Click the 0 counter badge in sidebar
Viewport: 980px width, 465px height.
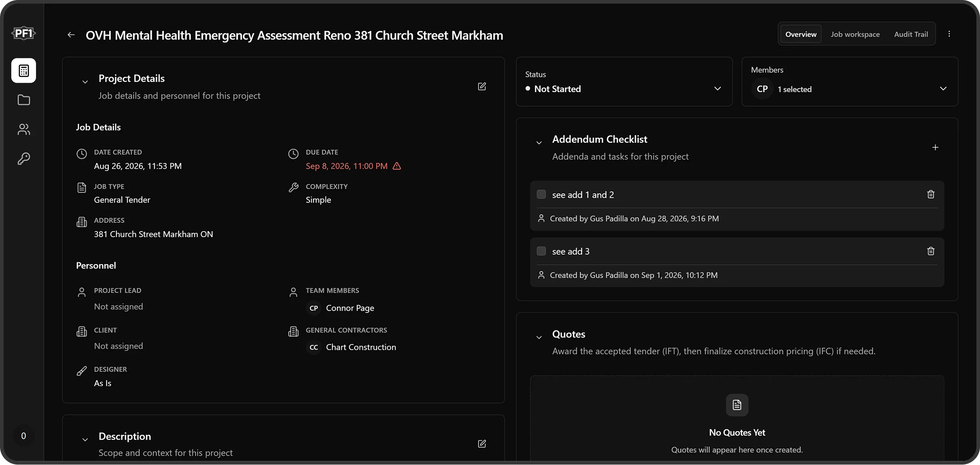coord(23,436)
